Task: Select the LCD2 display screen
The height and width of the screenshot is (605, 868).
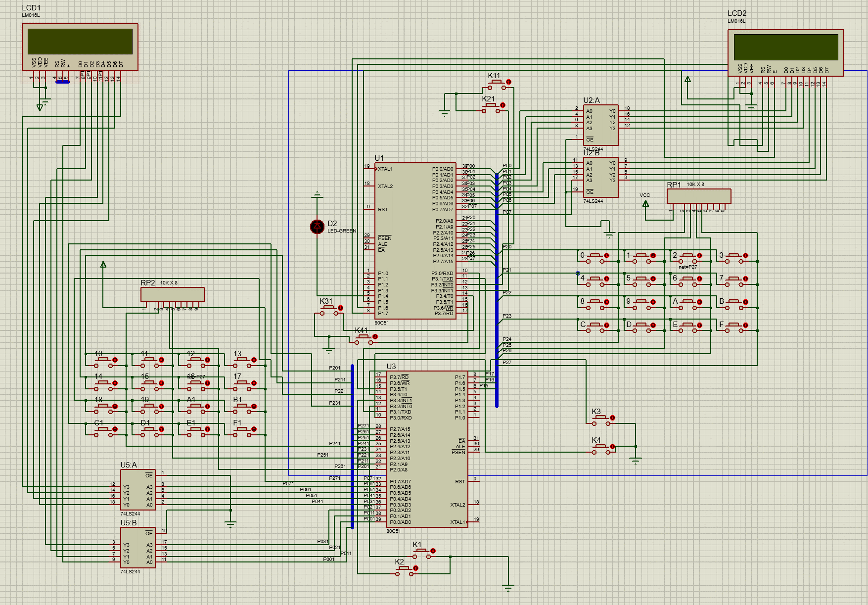Action: point(785,47)
